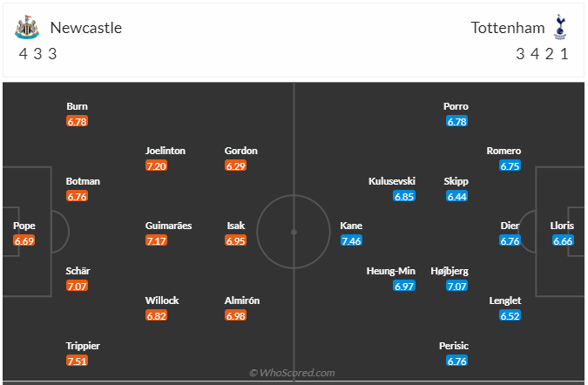Select Skipp's 6.44 rating badge
588x385 pixels.
point(456,196)
